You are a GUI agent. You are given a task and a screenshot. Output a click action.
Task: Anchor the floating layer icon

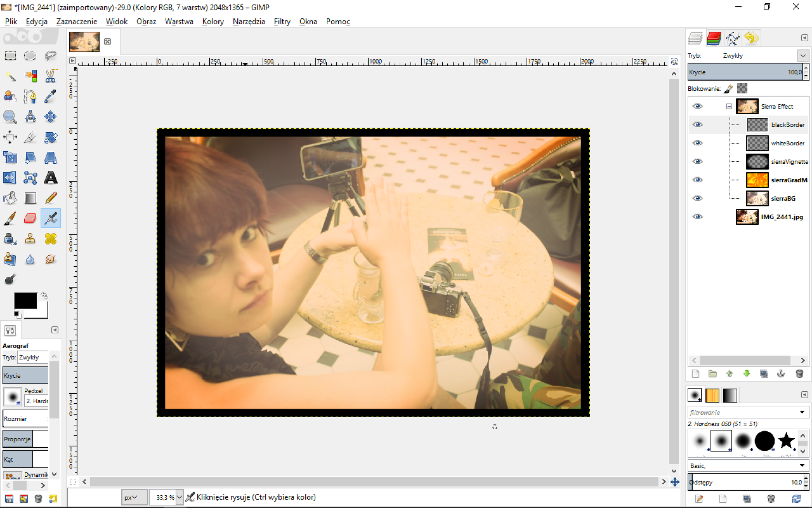pyautogui.click(x=781, y=374)
